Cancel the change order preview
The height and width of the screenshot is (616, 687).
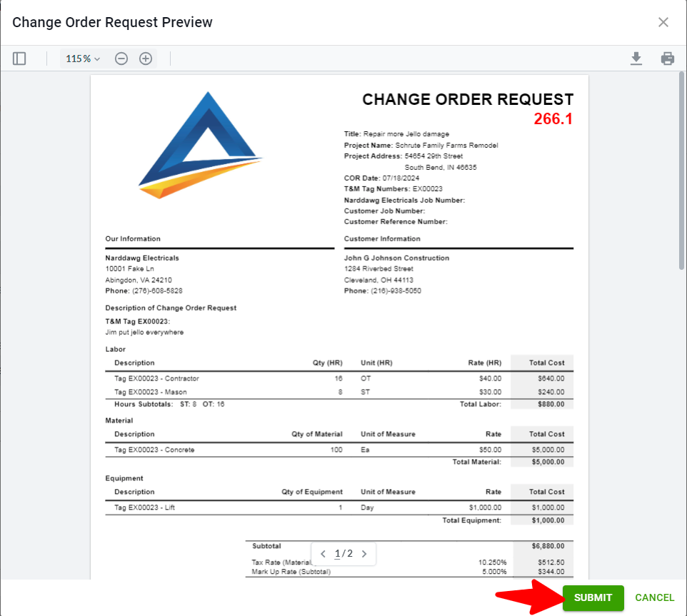point(654,597)
